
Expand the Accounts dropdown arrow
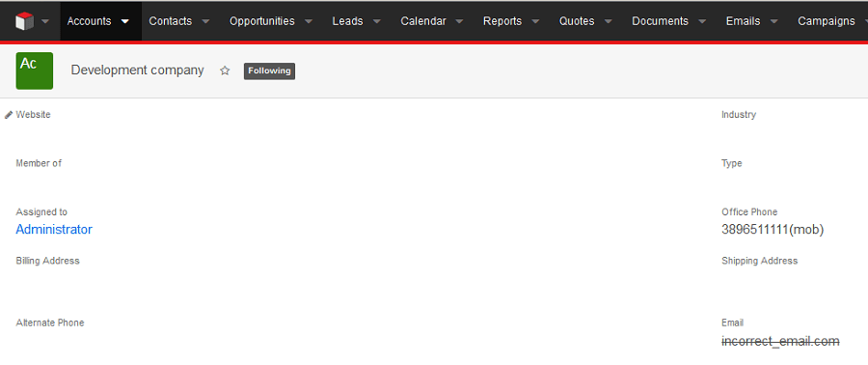(x=125, y=21)
